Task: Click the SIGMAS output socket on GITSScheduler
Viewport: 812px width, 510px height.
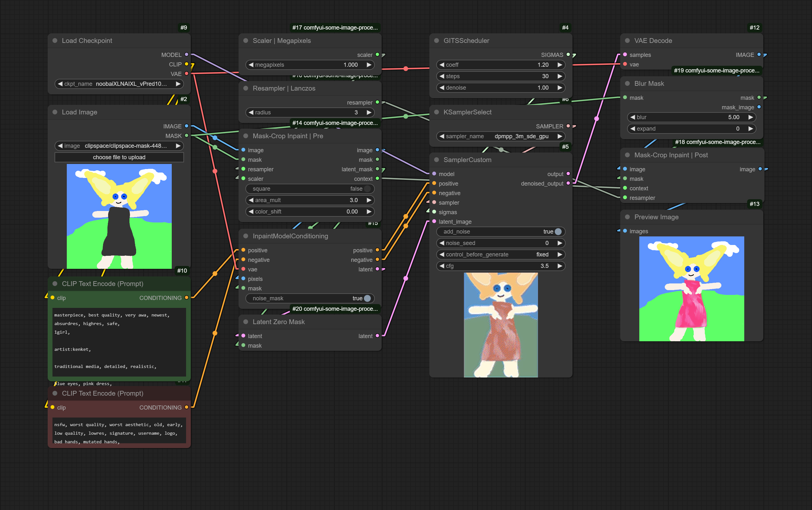Action: 568,54
